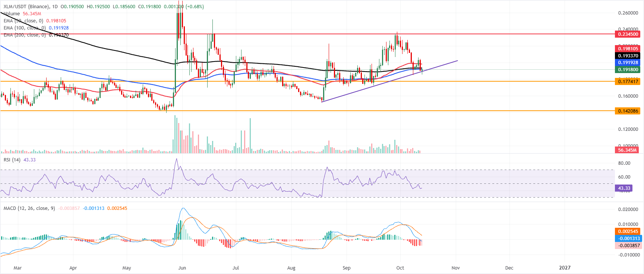Click the green 0.191800 current price tag
This screenshot has height=274, width=644.
pyautogui.click(x=628, y=70)
